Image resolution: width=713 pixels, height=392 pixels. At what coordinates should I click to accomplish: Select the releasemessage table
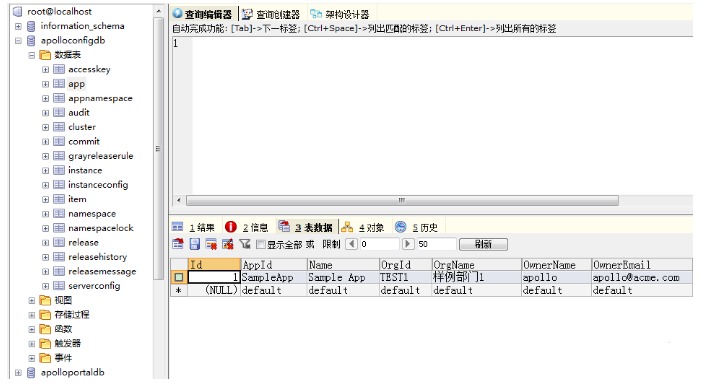[x=102, y=271]
